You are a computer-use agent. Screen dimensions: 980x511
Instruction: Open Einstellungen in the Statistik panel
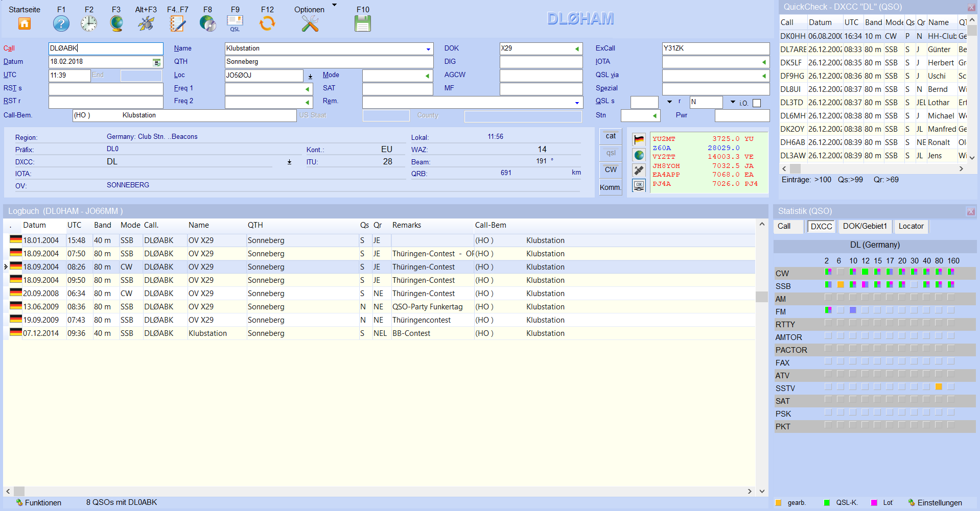point(935,503)
